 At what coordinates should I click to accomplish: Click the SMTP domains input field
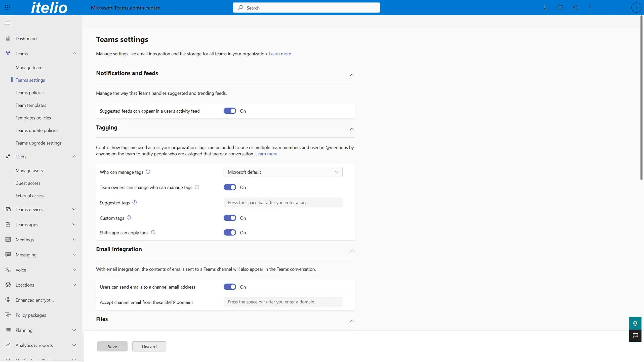(x=283, y=302)
